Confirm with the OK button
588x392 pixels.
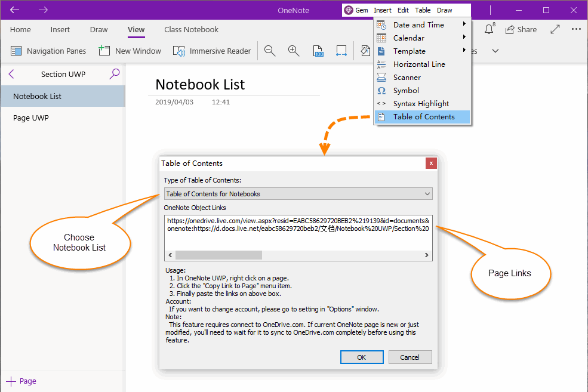click(x=362, y=357)
